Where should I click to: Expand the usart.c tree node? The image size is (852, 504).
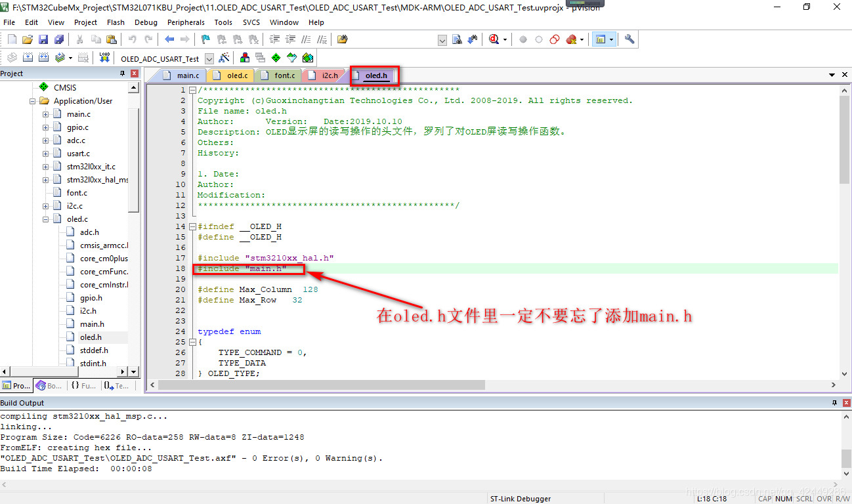point(46,154)
